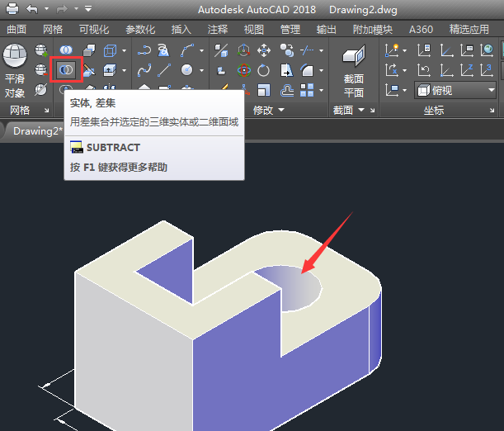
Task: Open the 可视化 ribbon tab
Action: 93,30
